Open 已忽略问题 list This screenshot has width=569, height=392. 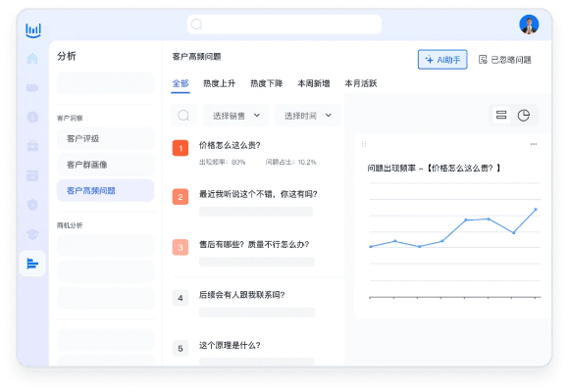pos(505,60)
